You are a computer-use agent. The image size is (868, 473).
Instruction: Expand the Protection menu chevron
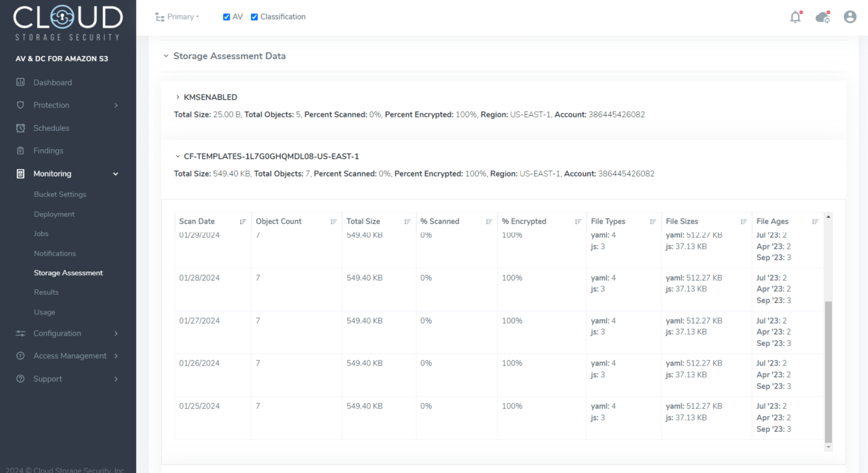116,105
